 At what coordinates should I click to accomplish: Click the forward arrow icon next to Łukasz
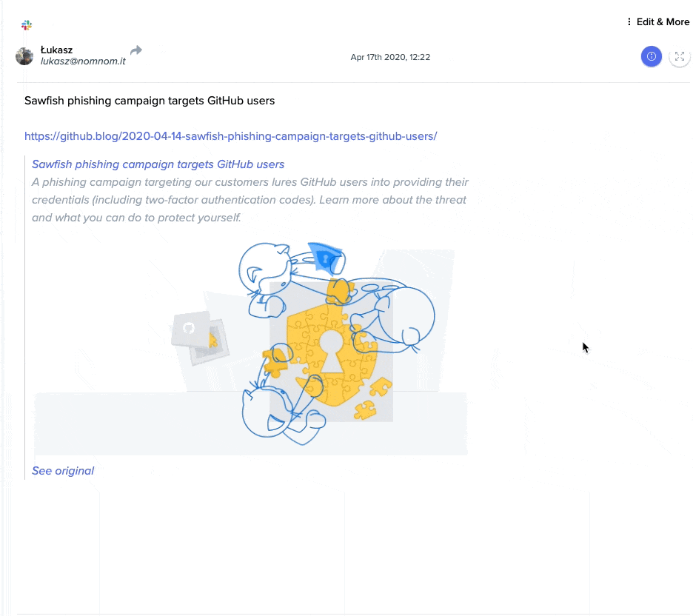pyautogui.click(x=136, y=50)
